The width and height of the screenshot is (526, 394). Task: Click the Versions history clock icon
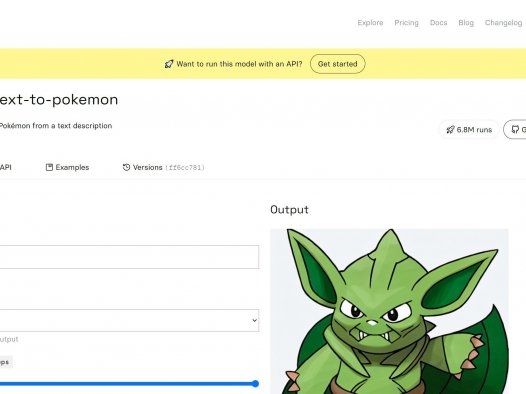coord(126,167)
